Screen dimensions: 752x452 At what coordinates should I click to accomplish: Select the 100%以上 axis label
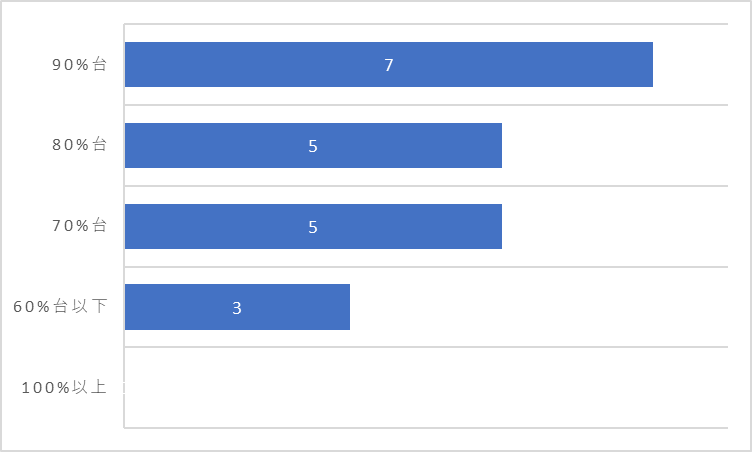click(64, 387)
